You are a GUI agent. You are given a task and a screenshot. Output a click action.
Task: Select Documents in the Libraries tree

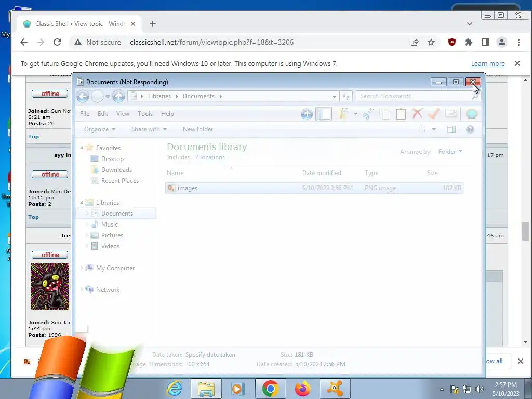117,213
